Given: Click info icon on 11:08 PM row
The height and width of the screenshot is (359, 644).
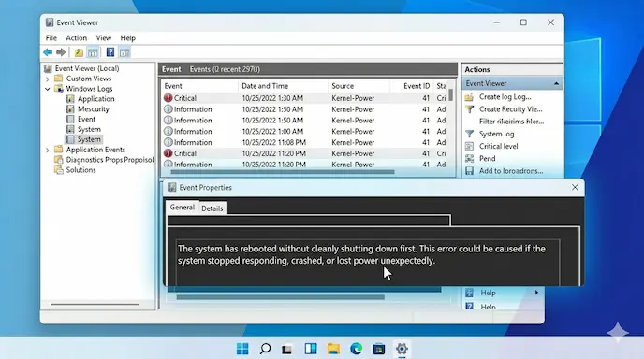Looking at the screenshot, I should click(168, 142).
